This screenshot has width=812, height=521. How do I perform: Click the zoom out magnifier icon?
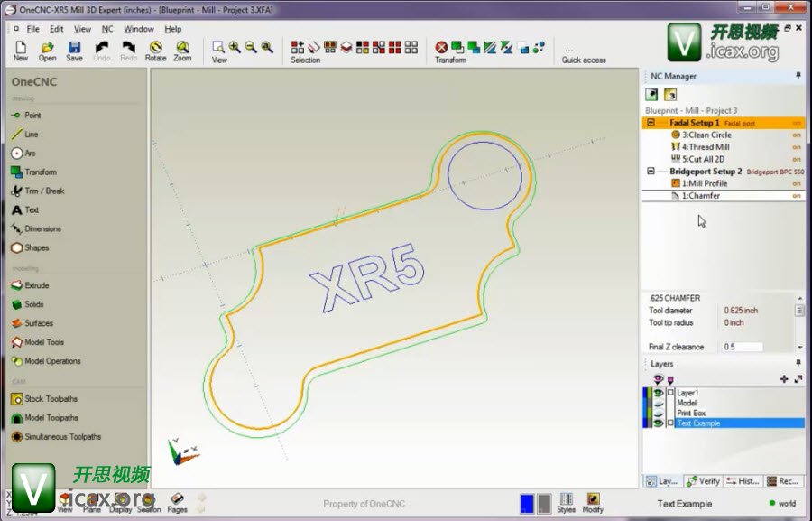click(251, 47)
